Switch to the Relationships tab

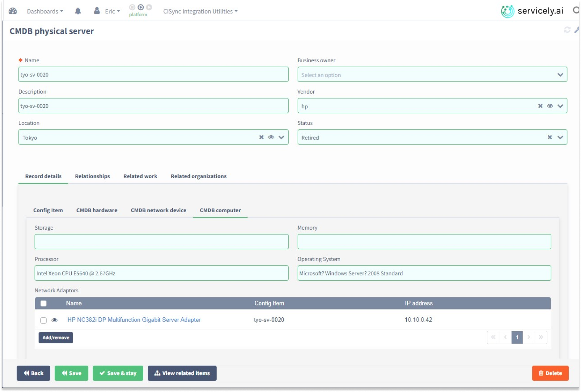point(92,176)
